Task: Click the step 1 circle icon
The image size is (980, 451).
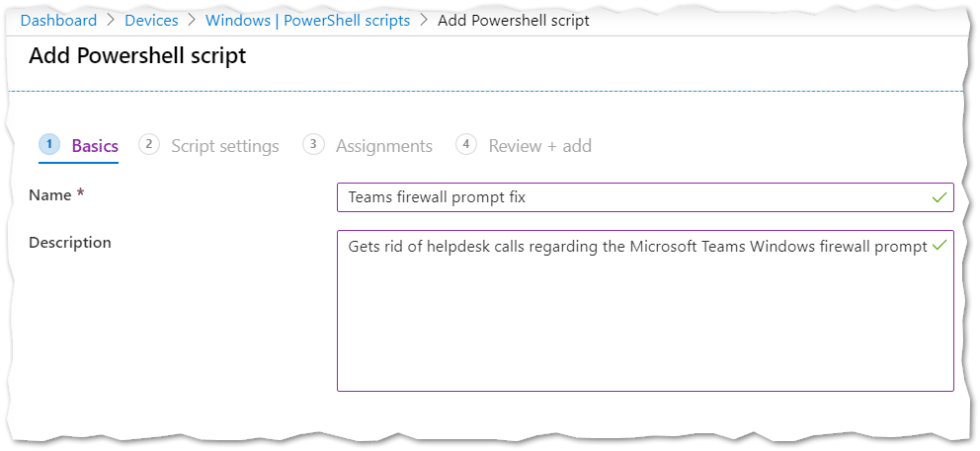Action: point(49,145)
